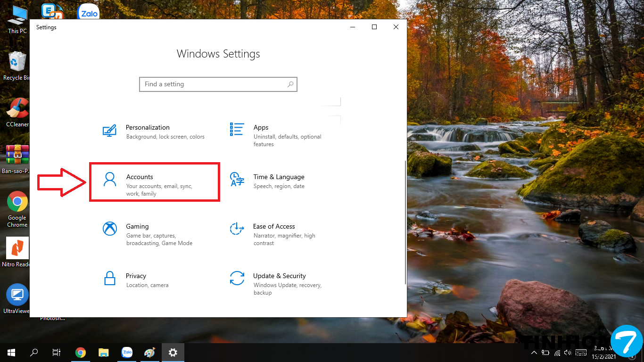The image size is (644, 362).
Task: Show hidden system tray icons
Action: [x=534, y=353]
